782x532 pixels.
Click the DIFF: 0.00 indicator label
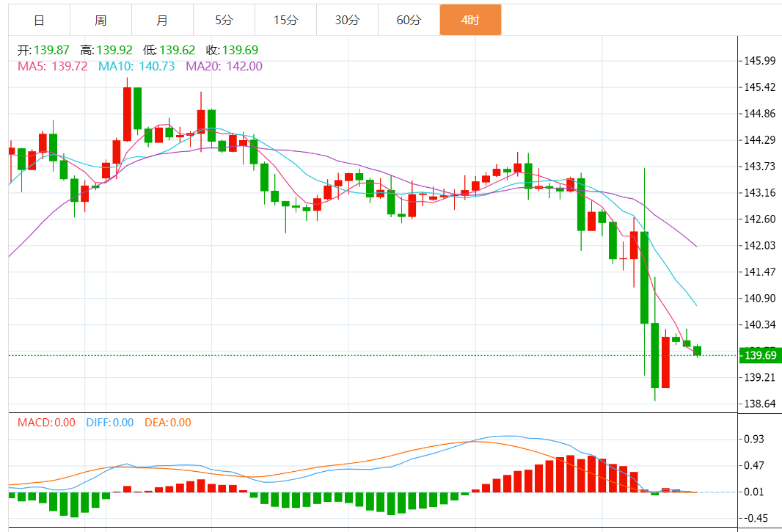pyautogui.click(x=110, y=423)
